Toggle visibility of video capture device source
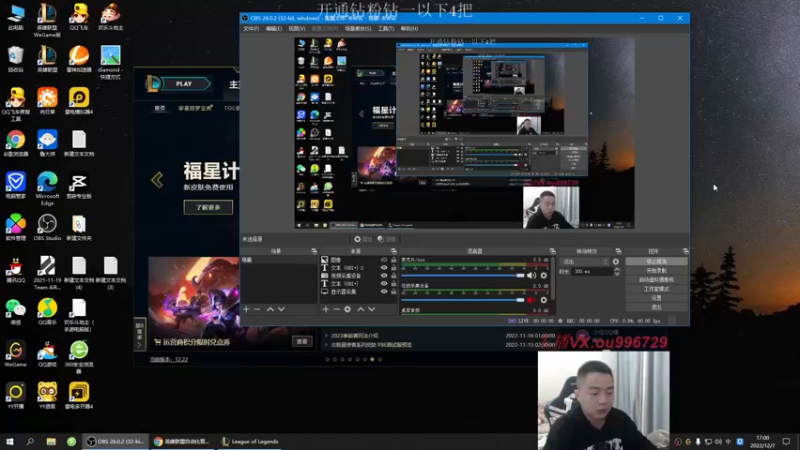The height and width of the screenshot is (450, 800). coord(384,276)
